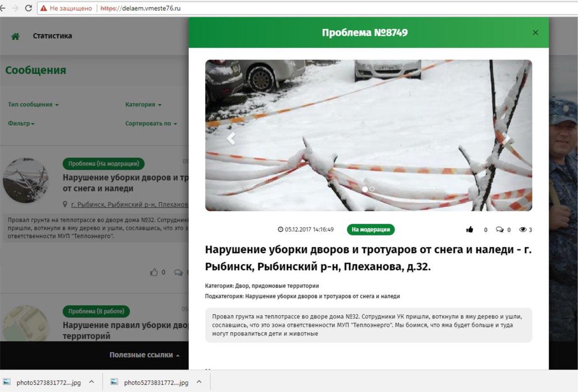Close the Проблема №8749 dialog

tap(536, 32)
